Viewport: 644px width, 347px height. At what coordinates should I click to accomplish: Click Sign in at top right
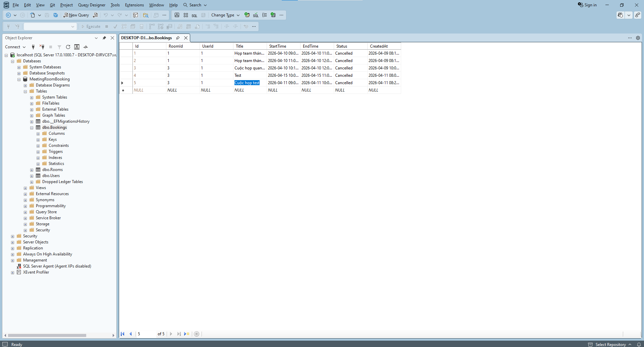[x=587, y=5]
